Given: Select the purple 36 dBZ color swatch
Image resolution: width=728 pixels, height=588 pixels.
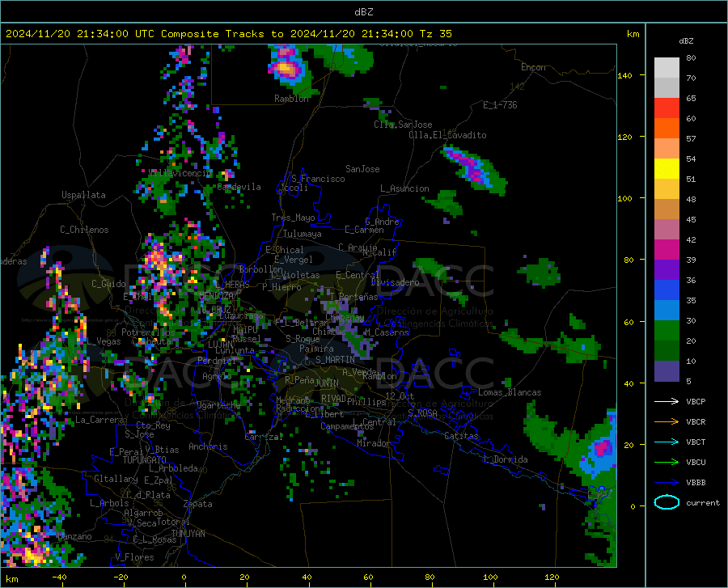Looking at the screenshot, I should point(667,270).
